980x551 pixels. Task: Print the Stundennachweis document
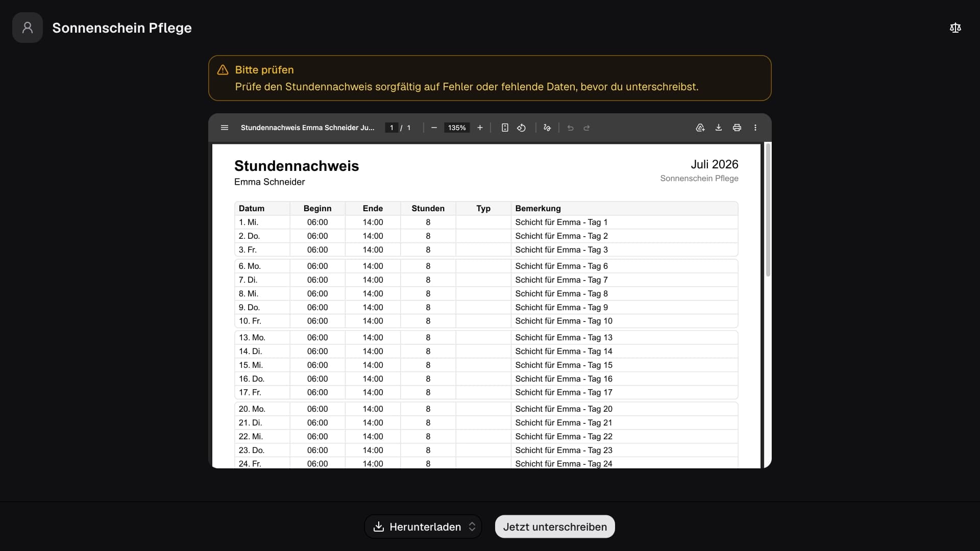coord(737,128)
